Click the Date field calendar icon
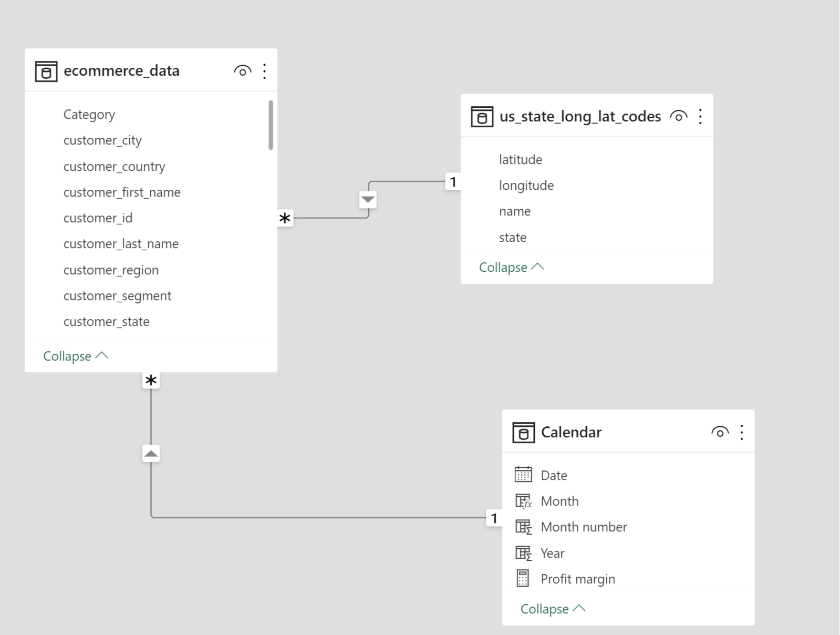The width and height of the screenshot is (840, 635). 523,475
